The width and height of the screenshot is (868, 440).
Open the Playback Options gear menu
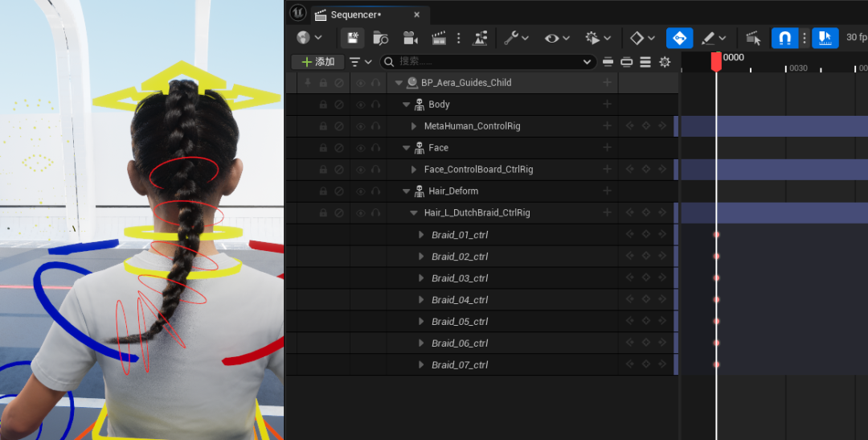[598, 38]
